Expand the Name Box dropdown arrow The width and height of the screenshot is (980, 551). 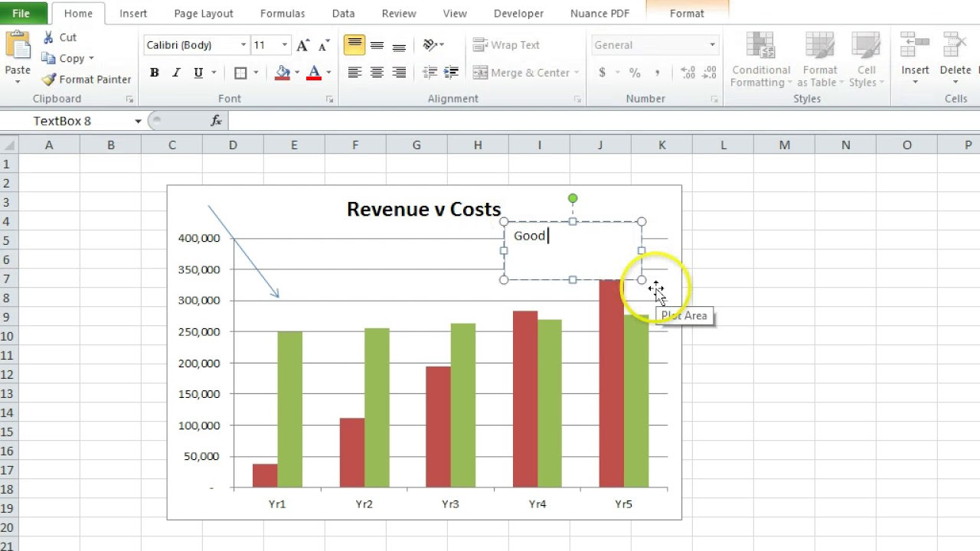[x=138, y=121]
